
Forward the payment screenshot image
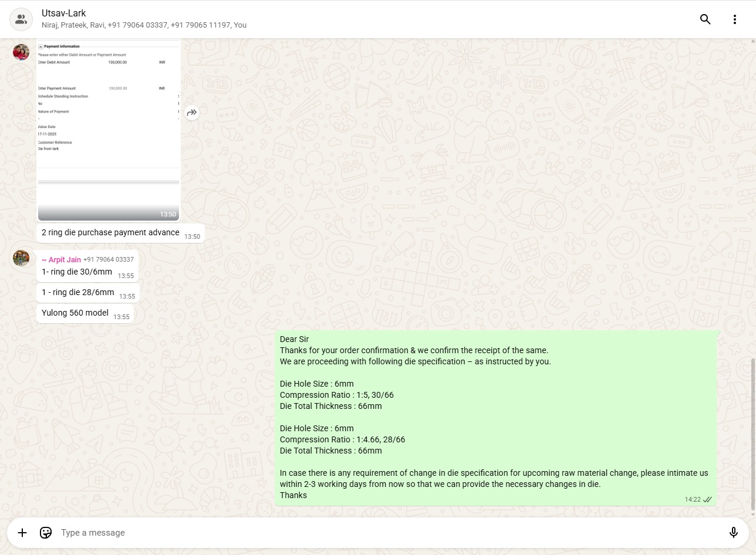click(192, 113)
